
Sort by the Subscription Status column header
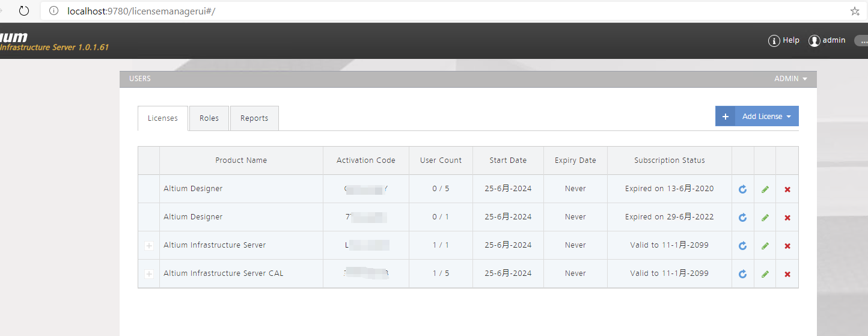(x=670, y=160)
